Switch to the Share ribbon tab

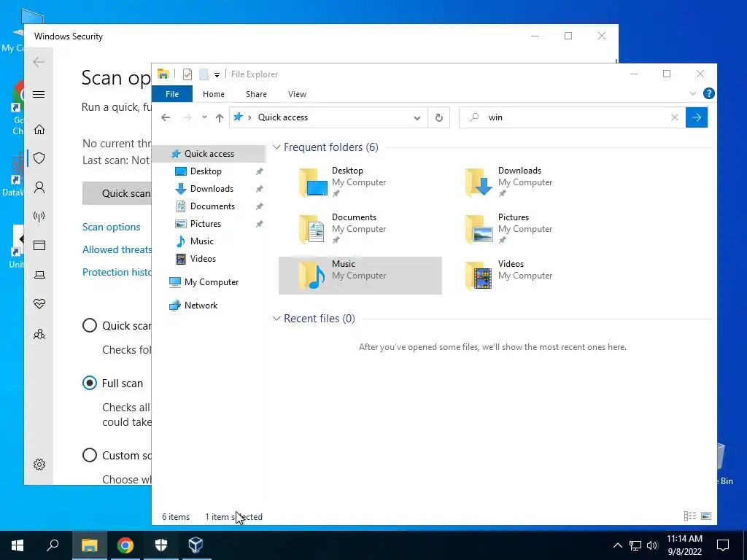click(256, 94)
